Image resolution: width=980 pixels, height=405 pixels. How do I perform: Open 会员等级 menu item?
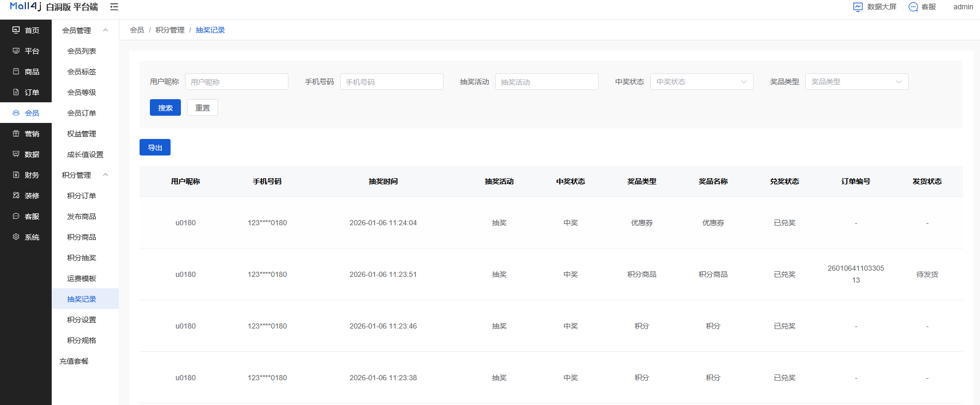click(x=82, y=92)
